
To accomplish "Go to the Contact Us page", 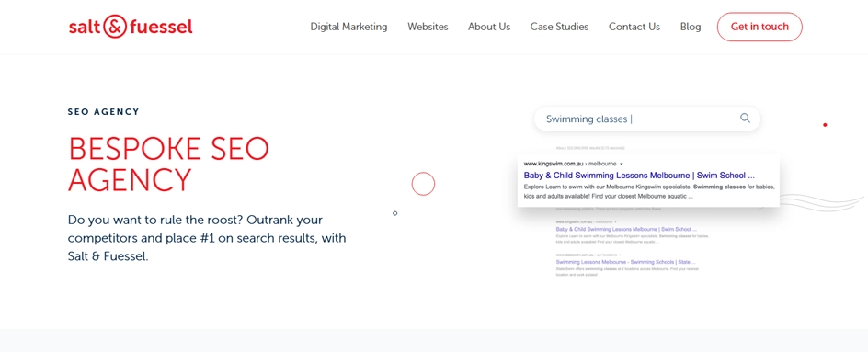I will tap(634, 27).
